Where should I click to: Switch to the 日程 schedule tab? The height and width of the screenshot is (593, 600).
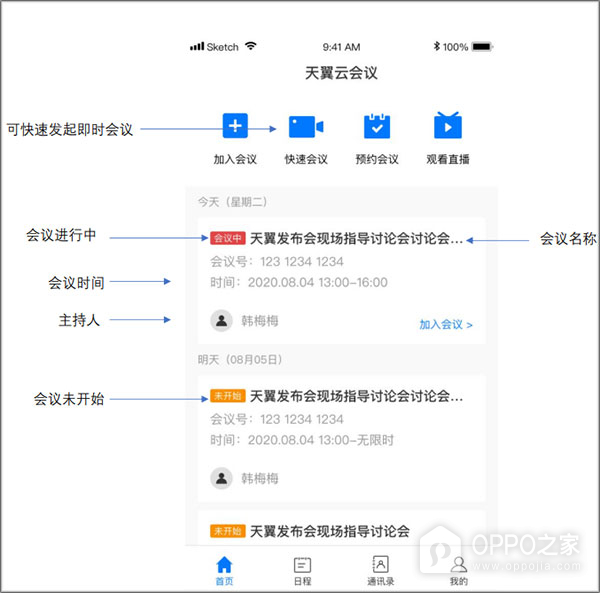[302, 571]
